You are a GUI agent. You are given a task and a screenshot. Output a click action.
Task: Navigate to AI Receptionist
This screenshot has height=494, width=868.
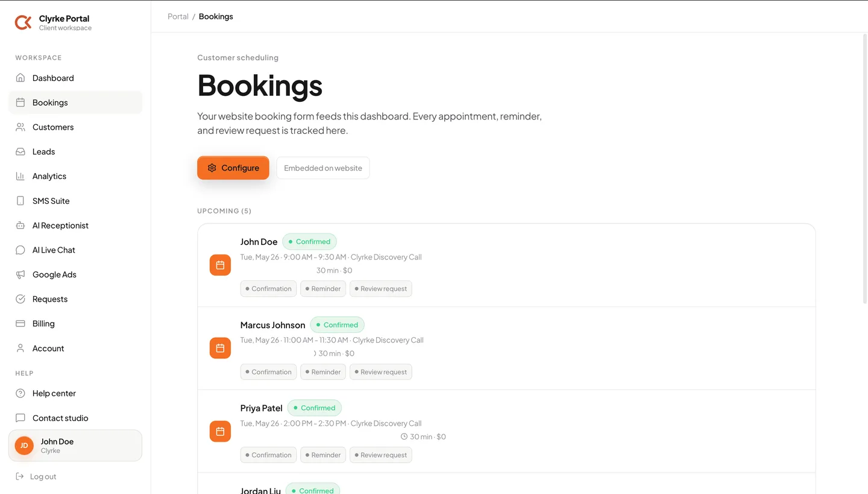75,226
